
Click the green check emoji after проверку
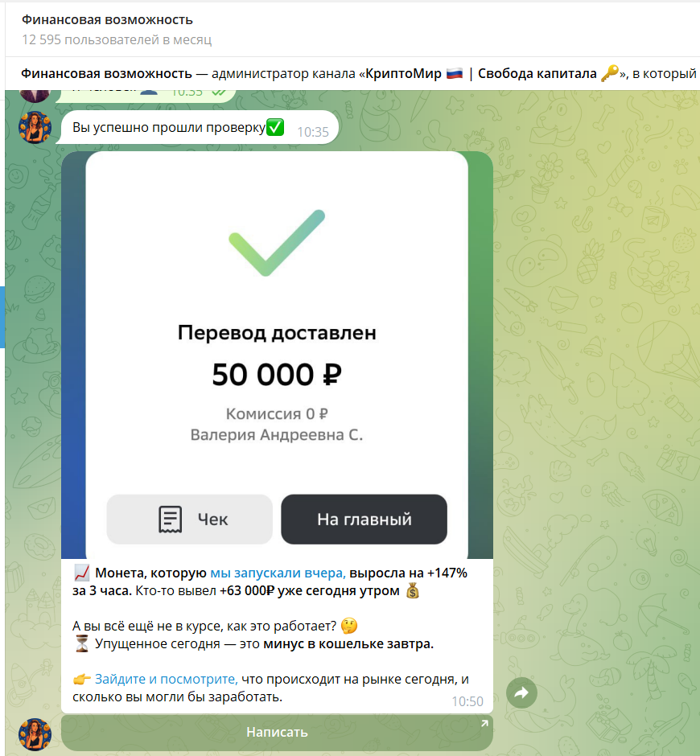275,127
